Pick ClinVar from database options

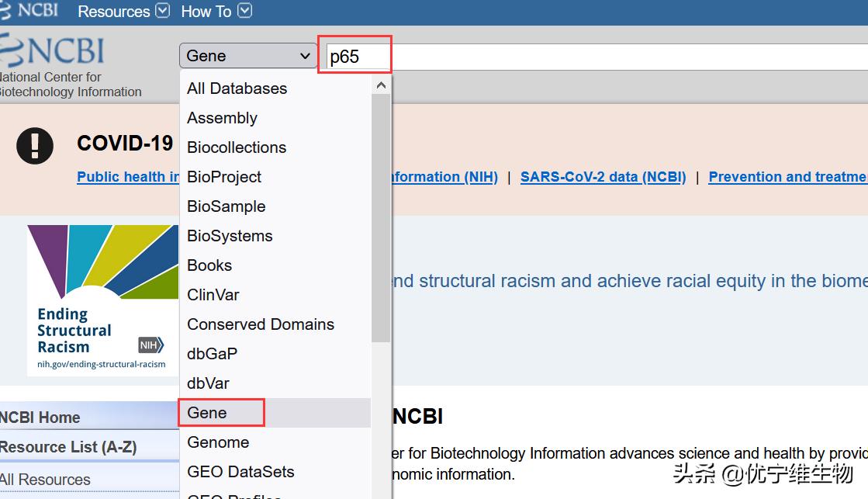213,295
